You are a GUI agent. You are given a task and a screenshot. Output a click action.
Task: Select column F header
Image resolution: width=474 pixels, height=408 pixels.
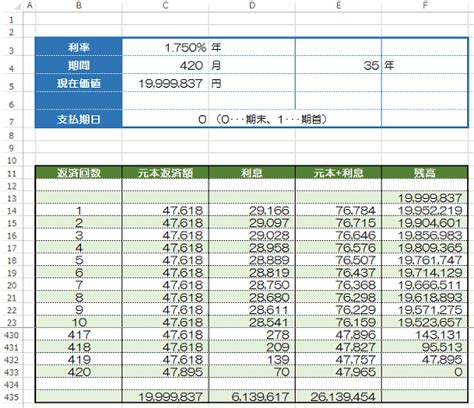(x=425, y=6)
